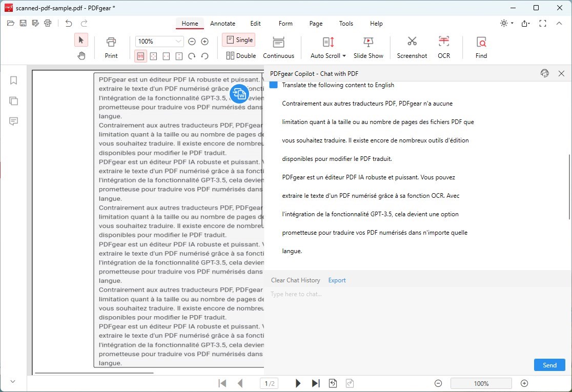Select the fit page view icon
Screen dimensions: 572x392
tap(154, 56)
